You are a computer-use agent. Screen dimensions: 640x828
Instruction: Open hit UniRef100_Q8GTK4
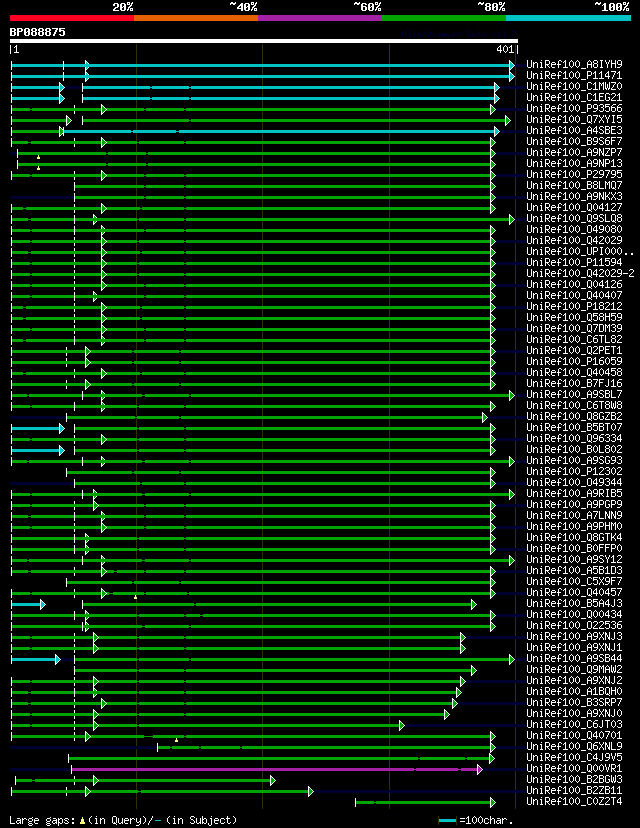(574, 538)
